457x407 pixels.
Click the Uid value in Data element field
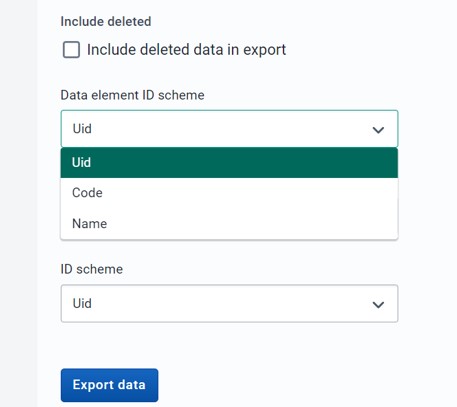[x=82, y=129]
